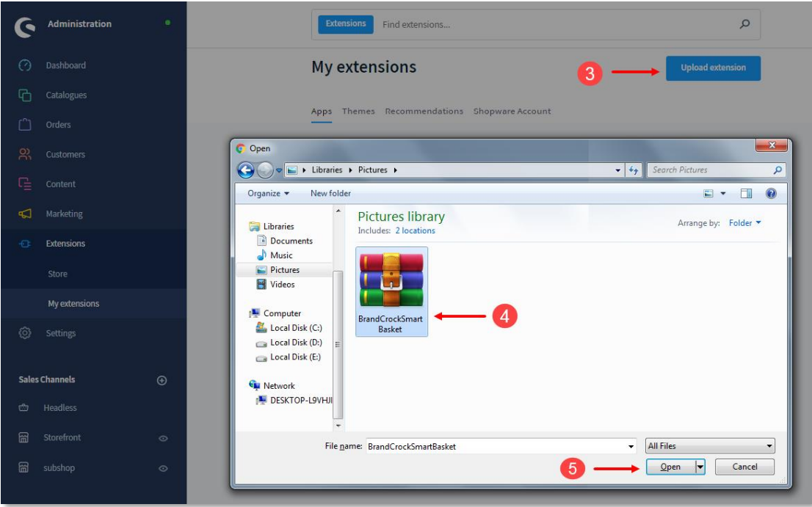This screenshot has height=507, width=812.
Task: Expand the All Files type dropdown
Action: tap(710, 446)
